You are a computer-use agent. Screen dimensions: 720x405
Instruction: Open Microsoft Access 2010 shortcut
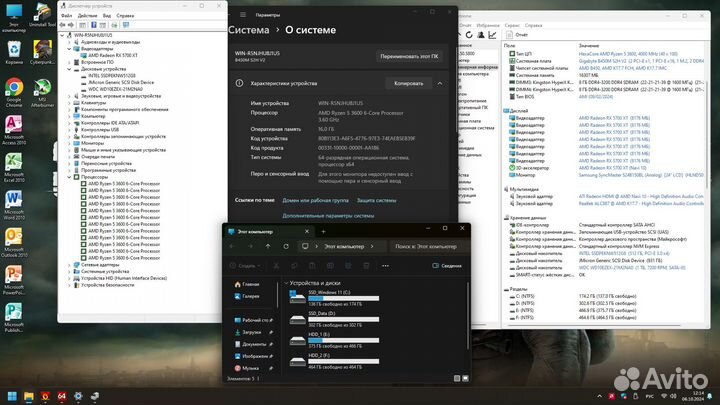point(14,130)
